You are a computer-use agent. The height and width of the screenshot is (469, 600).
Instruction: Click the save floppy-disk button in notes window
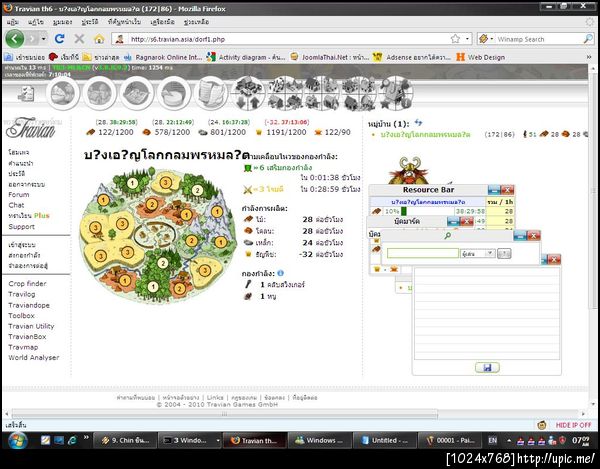[x=487, y=368]
